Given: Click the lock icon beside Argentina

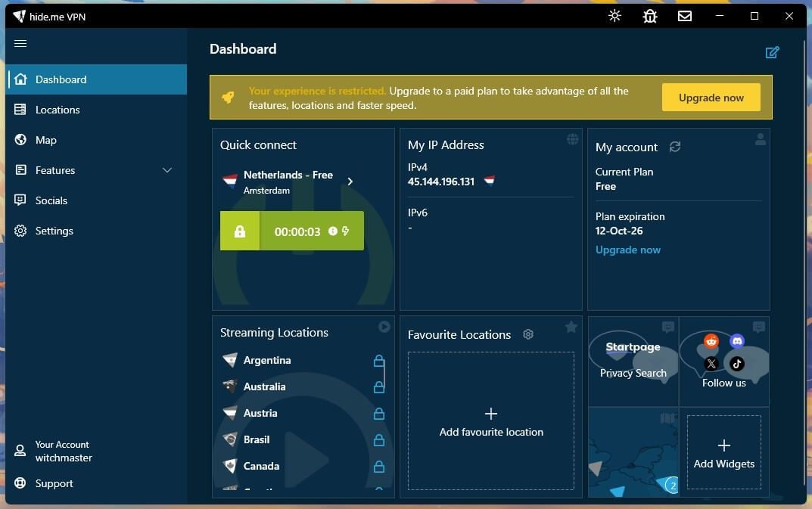Looking at the screenshot, I should tap(379, 361).
